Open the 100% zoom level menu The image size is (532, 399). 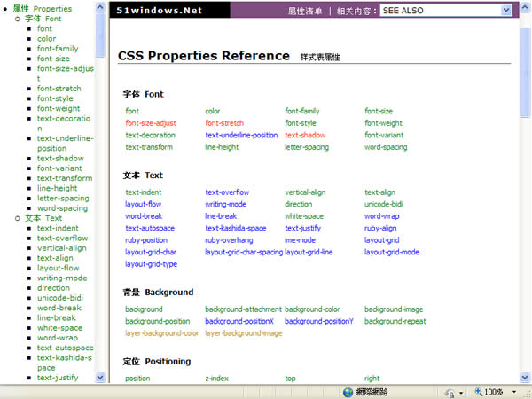coord(514,392)
